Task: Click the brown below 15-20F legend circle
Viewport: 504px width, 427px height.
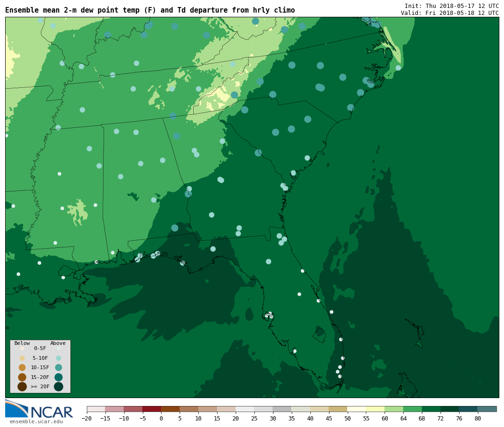Action: tap(22, 377)
